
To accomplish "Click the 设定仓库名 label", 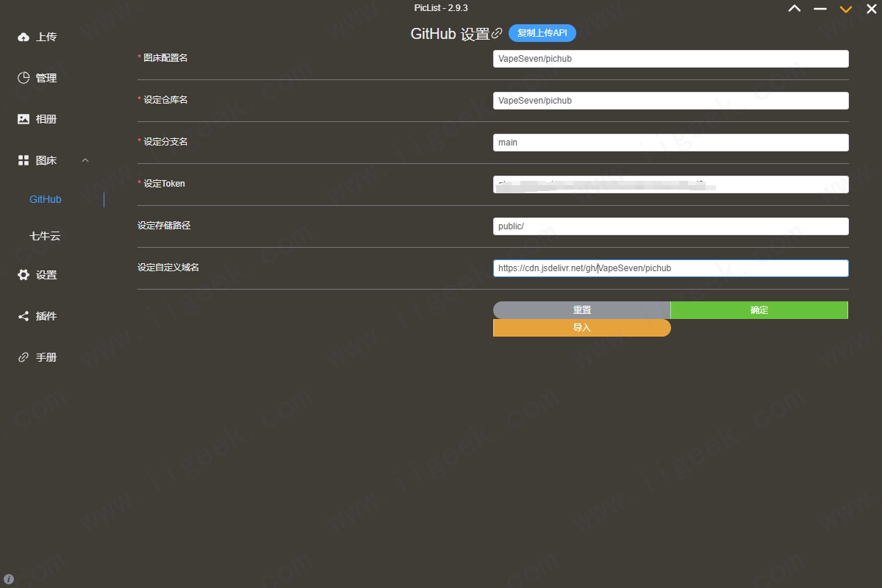I will (x=165, y=99).
